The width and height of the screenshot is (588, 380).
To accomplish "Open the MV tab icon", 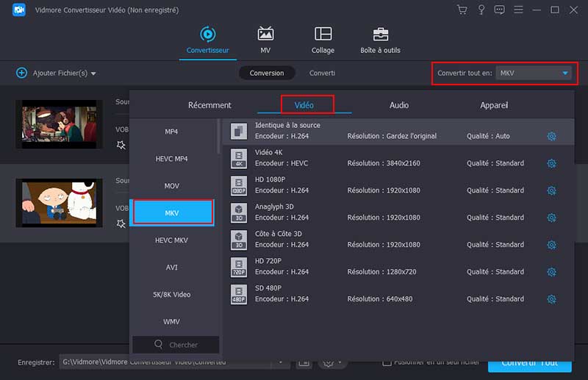I will (x=265, y=34).
